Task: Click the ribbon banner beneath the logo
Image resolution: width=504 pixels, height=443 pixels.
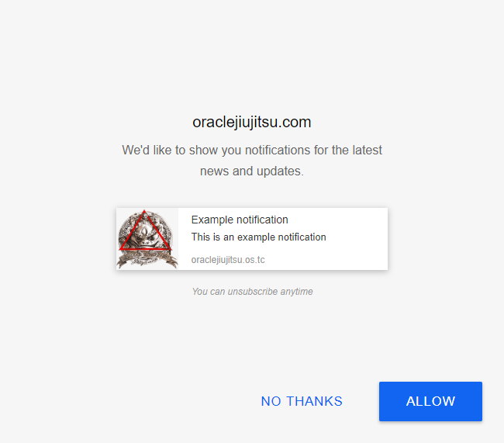Action: [x=147, y=258]
